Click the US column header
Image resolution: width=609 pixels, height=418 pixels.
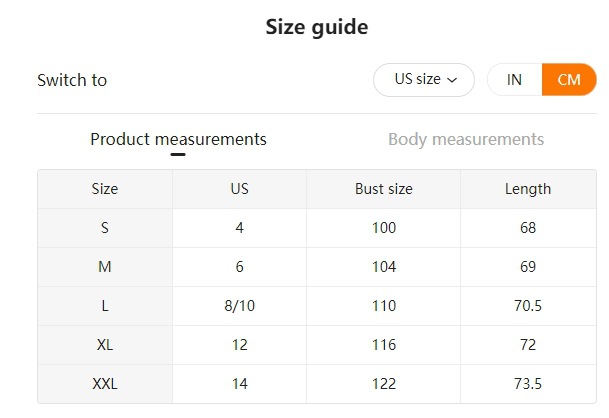239,188
